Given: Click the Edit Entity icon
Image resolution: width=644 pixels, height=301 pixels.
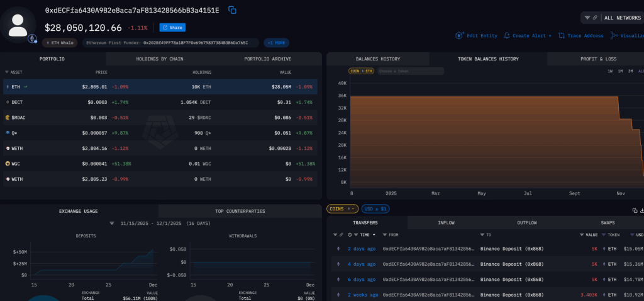Looking at the screenshot, I should 460,36.
